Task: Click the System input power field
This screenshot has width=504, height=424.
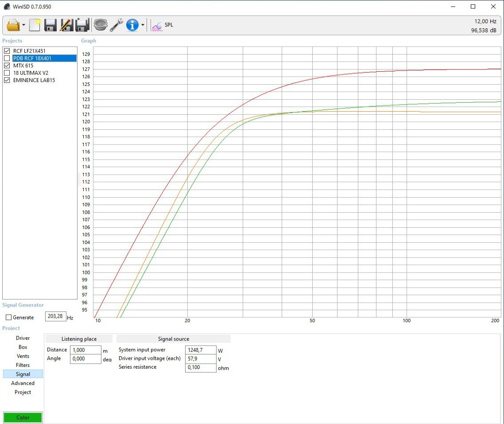Action: [200, 350]
